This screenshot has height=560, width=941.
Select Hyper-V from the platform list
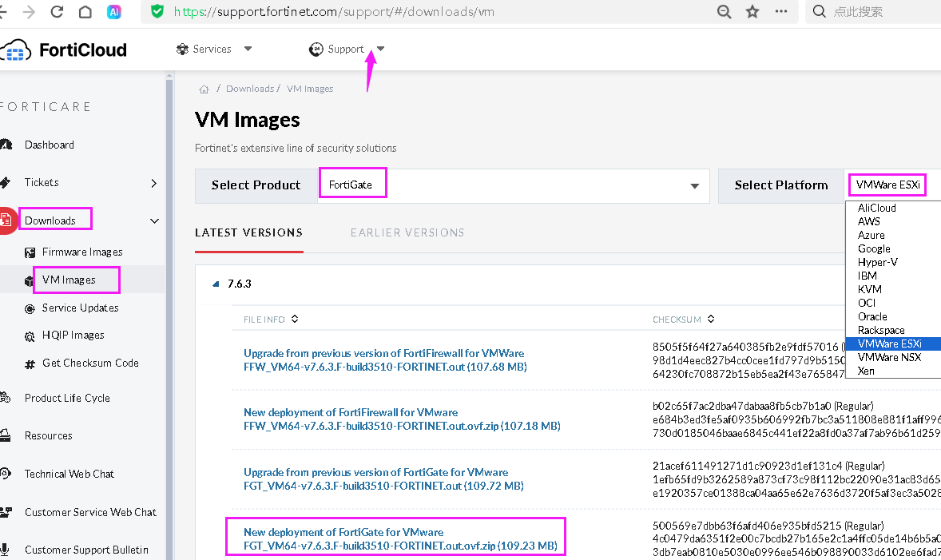pyautogui.click(x=893, y=262)
